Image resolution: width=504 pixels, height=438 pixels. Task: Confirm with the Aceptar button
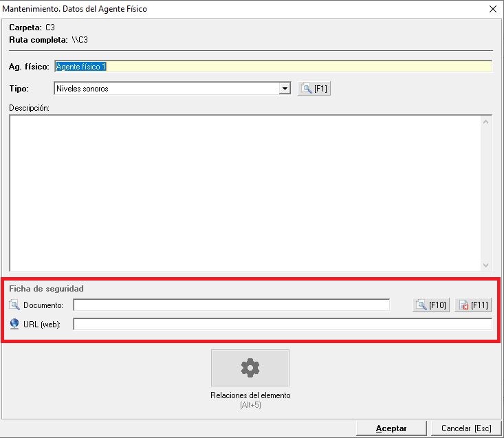(391, 428)
